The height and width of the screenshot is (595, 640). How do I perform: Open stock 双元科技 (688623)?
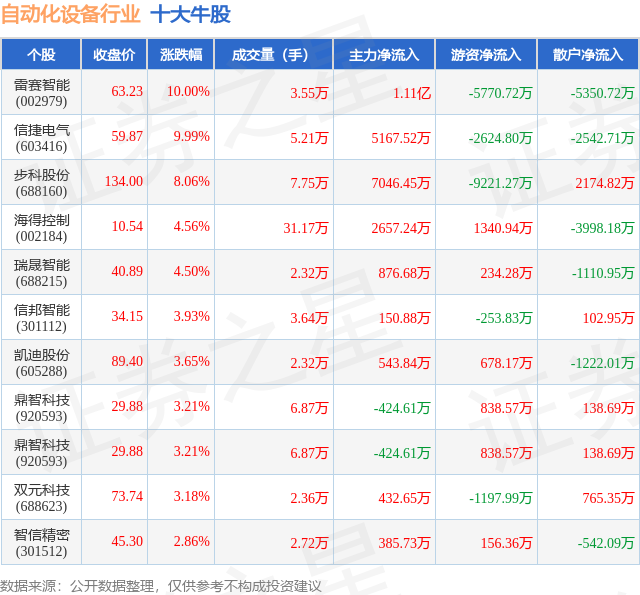point(42,497)
